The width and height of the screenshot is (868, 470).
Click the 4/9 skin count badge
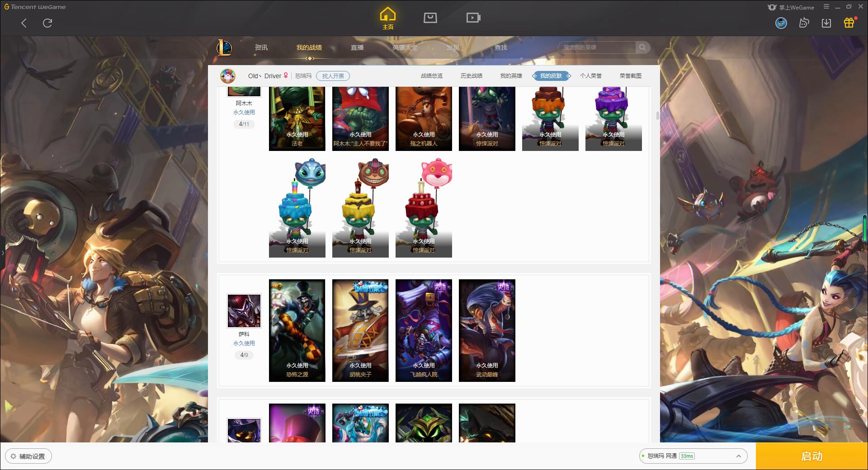coord(244,355)
